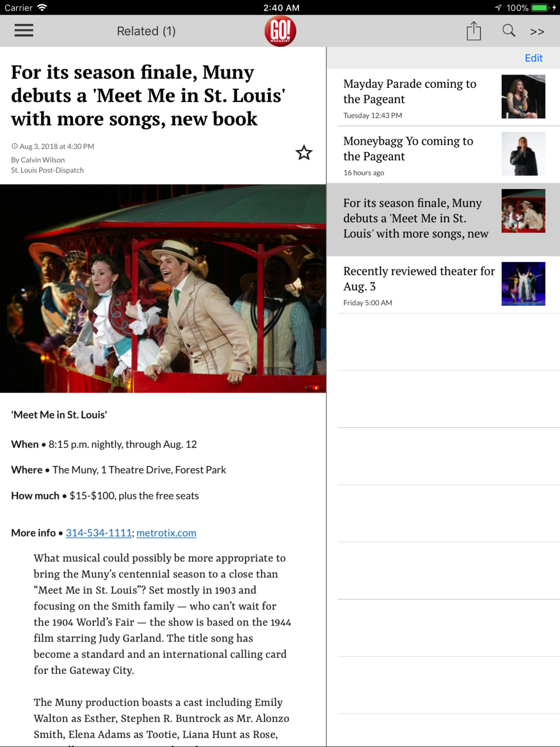560x747 pixels.
Task: Tap the theater review stage thumbnail
Action: (x=523, y=284)
